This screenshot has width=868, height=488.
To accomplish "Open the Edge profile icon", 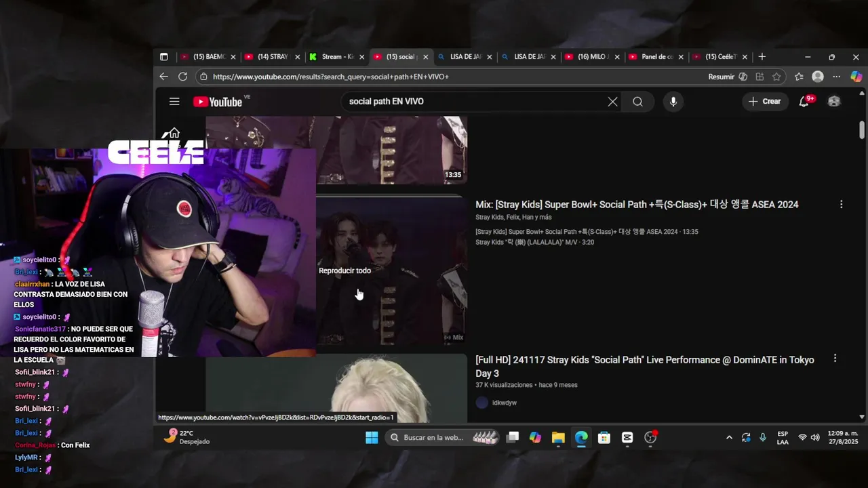I will 818,77.
